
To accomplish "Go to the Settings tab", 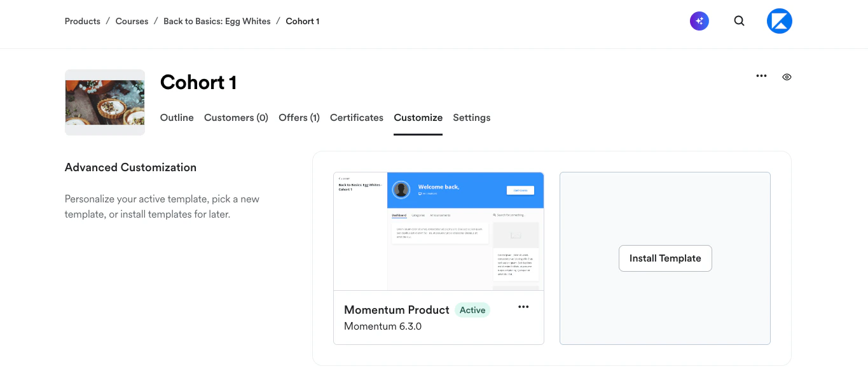I will pyautogui.click(x=471, y=117).
